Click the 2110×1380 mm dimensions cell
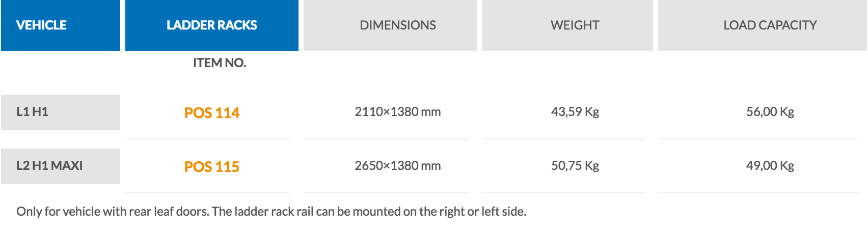The height and width of the screenshot is (233, 868). (398, 111)
